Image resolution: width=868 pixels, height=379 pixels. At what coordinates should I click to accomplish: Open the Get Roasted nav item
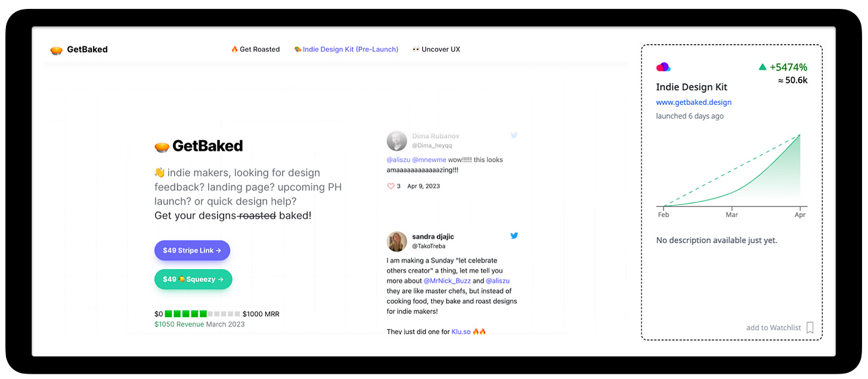pyautogui.click(x=255, y=49)
